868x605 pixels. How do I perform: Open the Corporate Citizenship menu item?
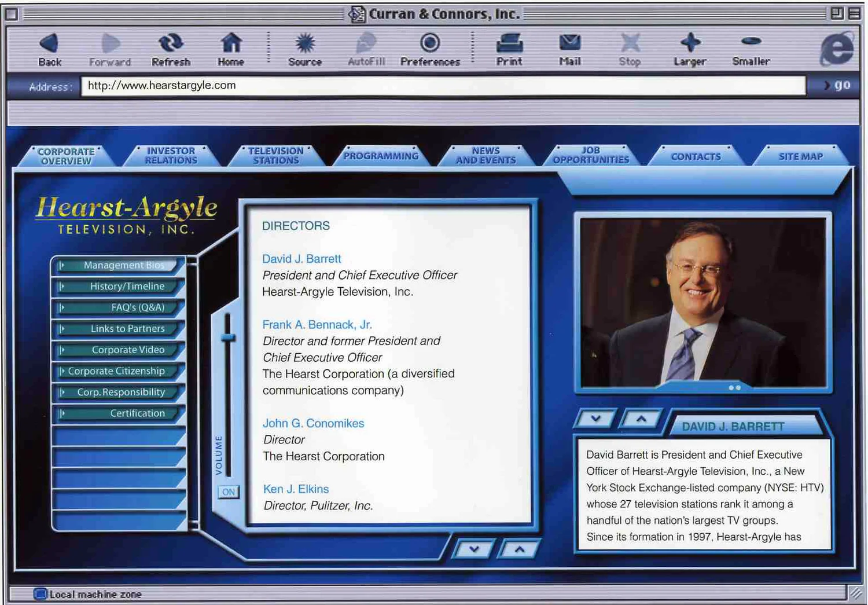coord(119,371)
